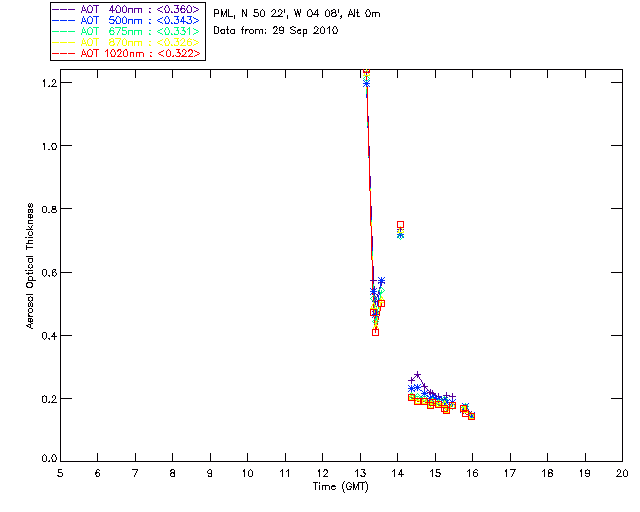
Task: Click the y-axis tick label 1.0
Action: click(49, 146)
